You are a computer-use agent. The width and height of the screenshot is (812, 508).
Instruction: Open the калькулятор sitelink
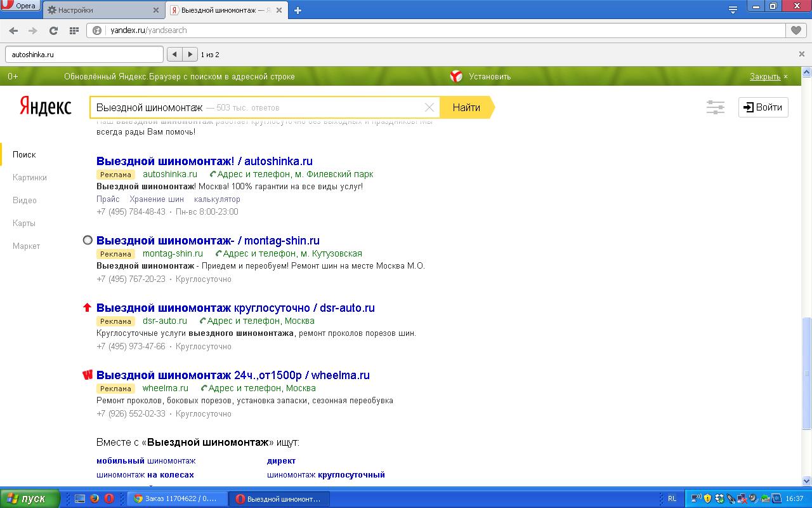(217, 199)
